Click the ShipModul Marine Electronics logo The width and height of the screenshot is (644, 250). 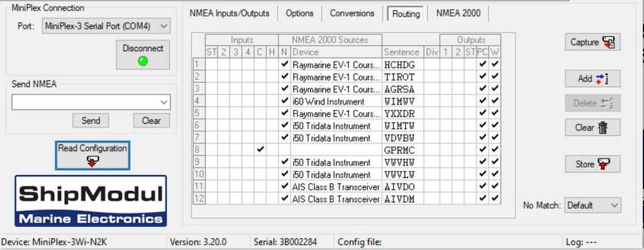click(x=91, y=201)
